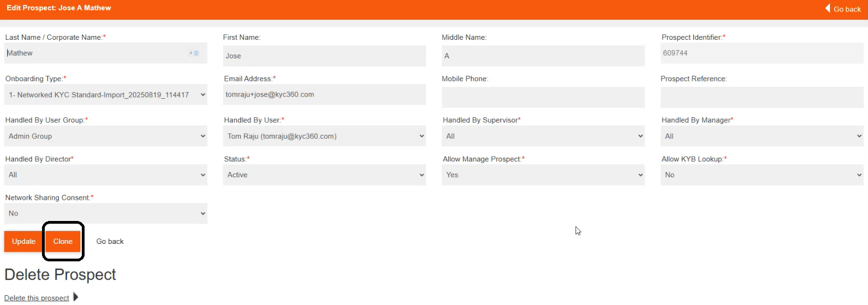
Task: Click the Handled By Manager label
Action: (x=697, y=120)
